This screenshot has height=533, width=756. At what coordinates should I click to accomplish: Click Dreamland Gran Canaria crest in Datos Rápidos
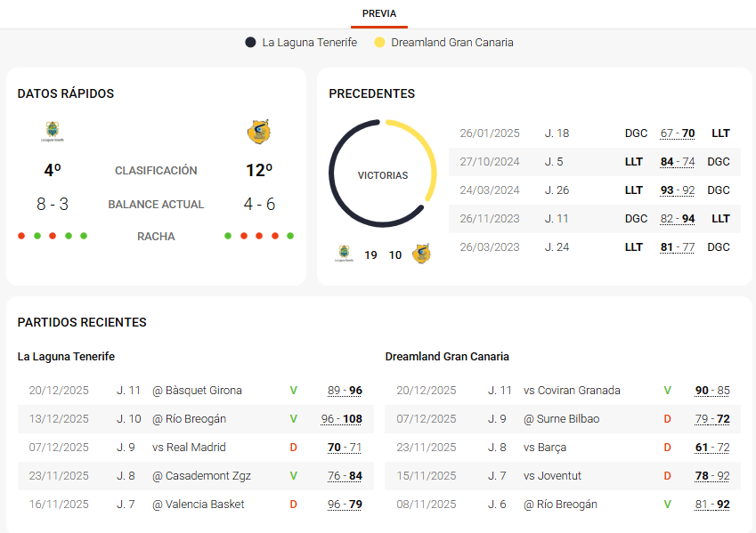[258, 132]
